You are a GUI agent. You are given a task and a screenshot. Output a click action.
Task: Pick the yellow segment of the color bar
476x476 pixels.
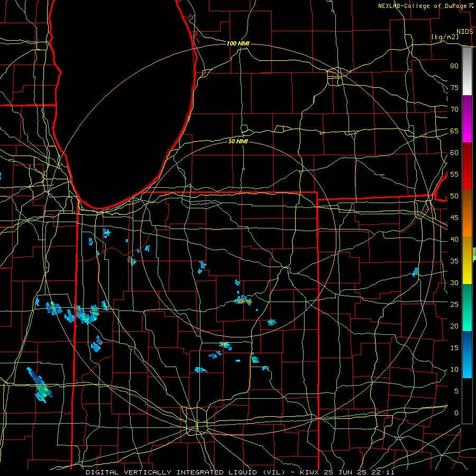pyautogui.click(x=467, y=260)
